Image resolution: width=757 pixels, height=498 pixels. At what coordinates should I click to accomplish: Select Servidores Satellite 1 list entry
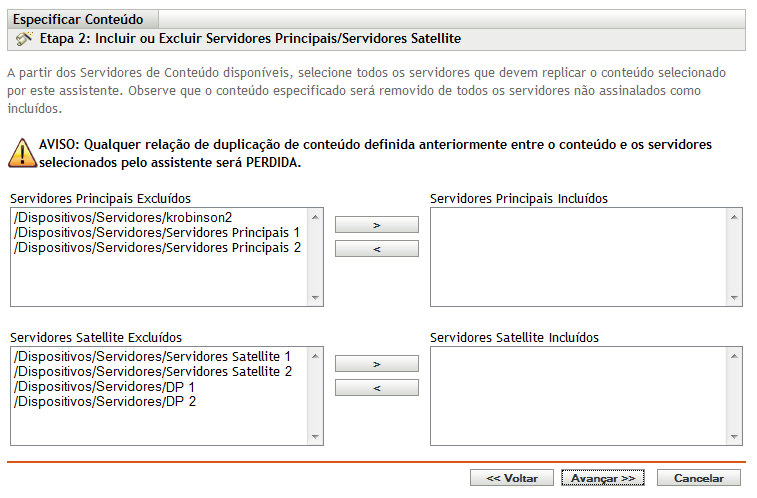(152, 356)
